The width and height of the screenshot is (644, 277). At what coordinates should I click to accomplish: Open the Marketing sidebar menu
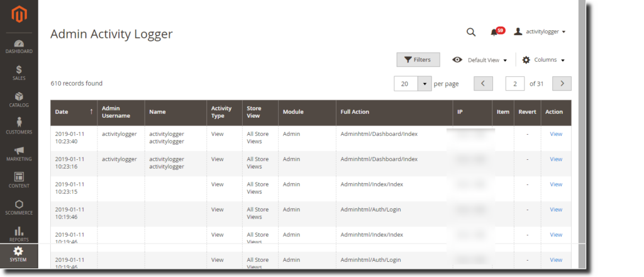coord(19,154)
